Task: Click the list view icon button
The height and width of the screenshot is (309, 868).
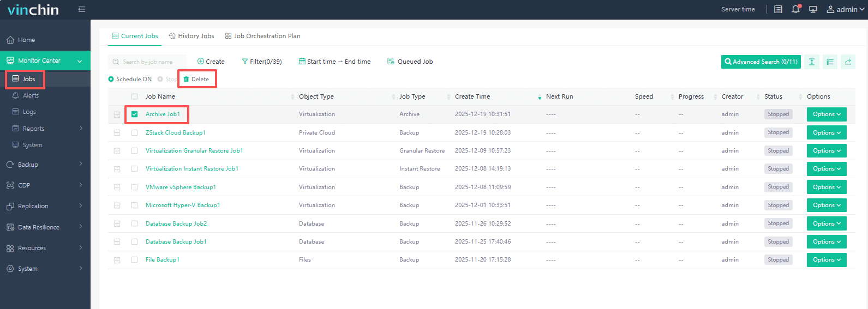Action: click(830, 62)
